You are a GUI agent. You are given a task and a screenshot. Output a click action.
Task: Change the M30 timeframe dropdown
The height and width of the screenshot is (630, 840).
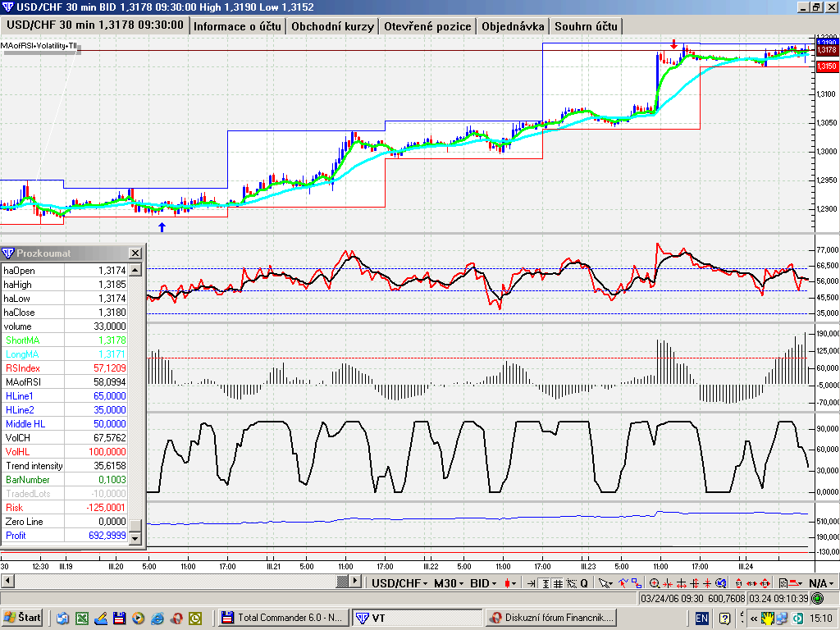[449, 583]
